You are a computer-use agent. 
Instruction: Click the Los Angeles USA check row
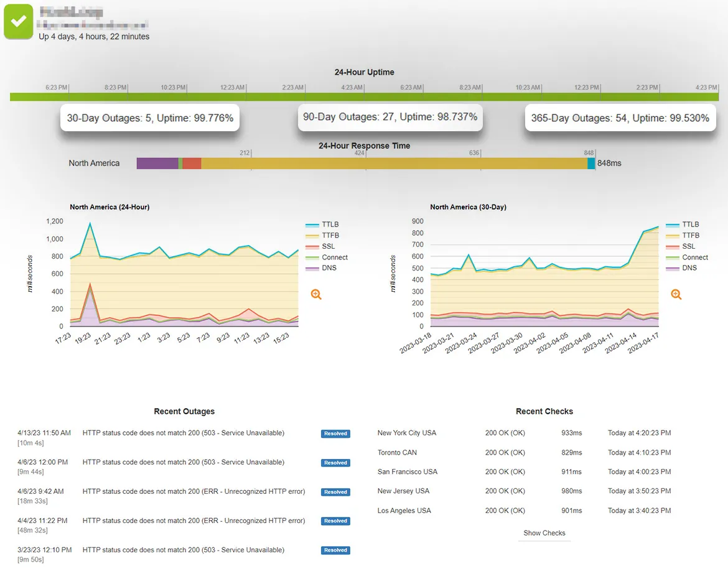524,511
